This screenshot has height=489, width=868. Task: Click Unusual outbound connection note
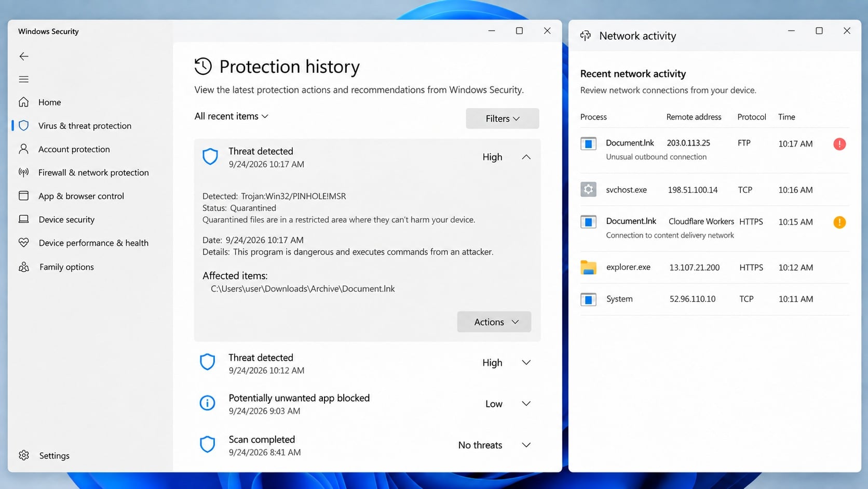click(656, 157)
